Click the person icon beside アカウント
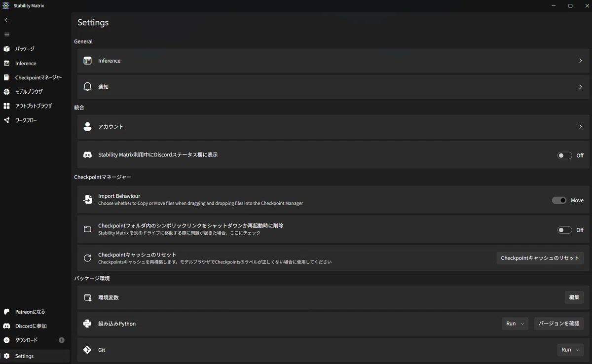 [87, 127]
